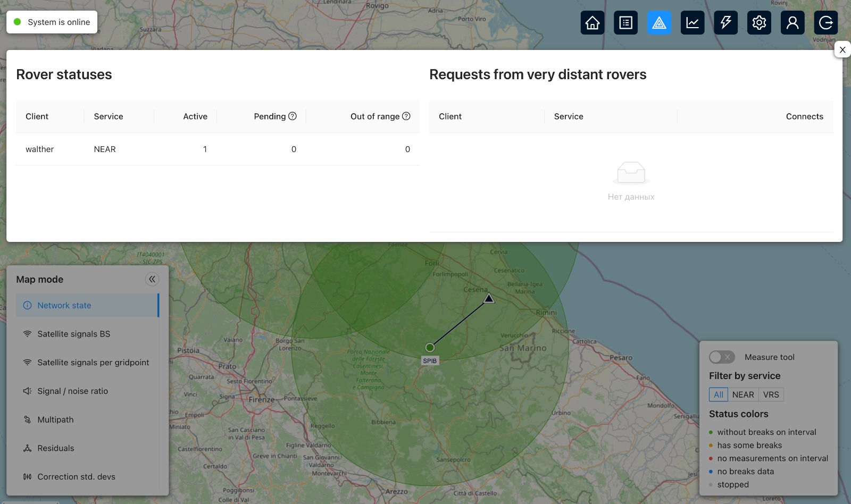Open the home dashboard icon
This screenshot has height=504, width=851.
(592, 22)
